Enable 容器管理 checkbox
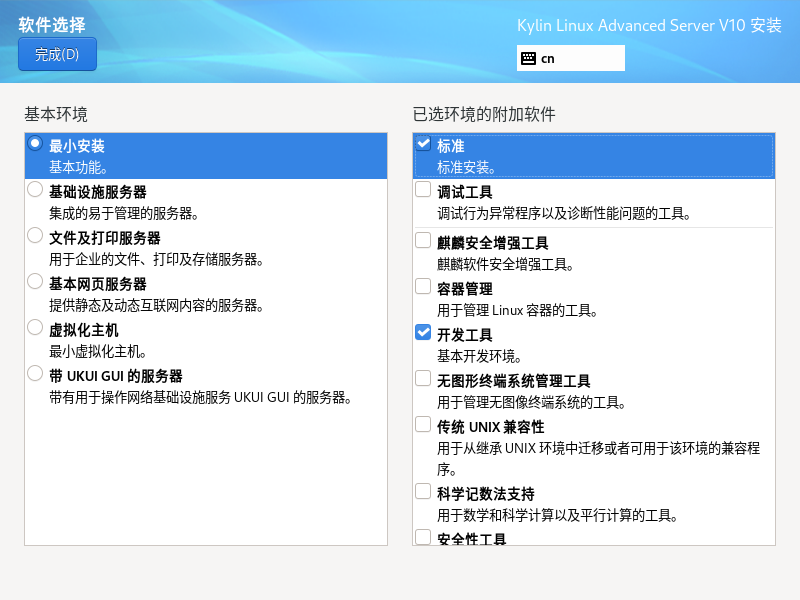This screenshot has height=600, width=800. click(423, 287)
